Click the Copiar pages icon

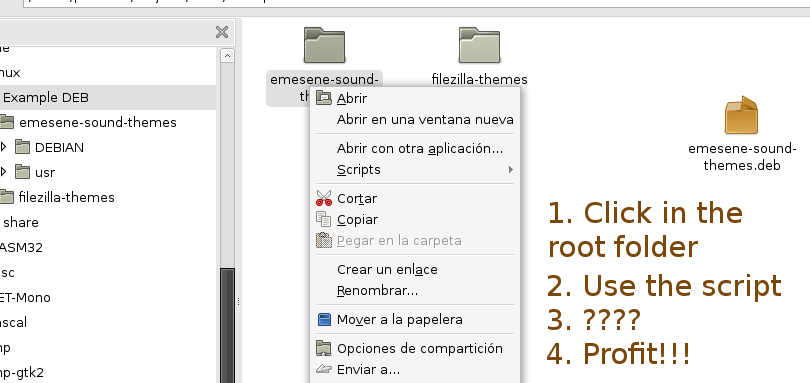(x=324, y=219)
